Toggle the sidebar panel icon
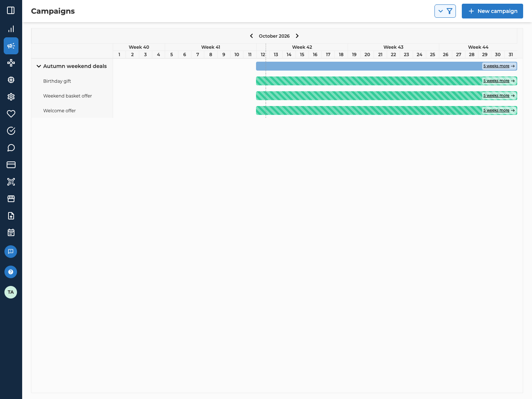 (x=11, y=10)
